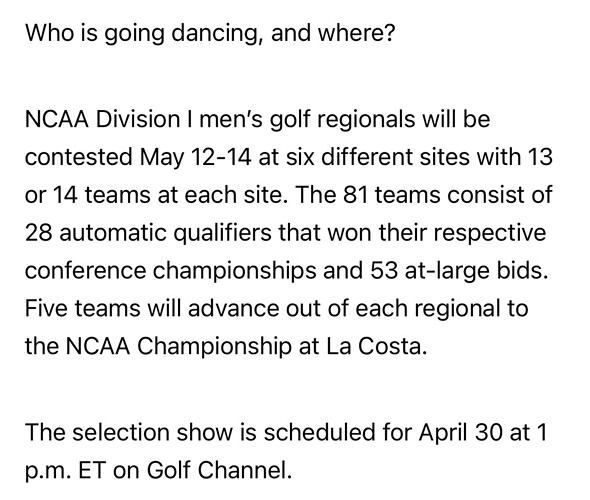The image size is (590, 500).
Task: Click the heading 'Who is going dancing, and where?'
Action: point(210,34)
